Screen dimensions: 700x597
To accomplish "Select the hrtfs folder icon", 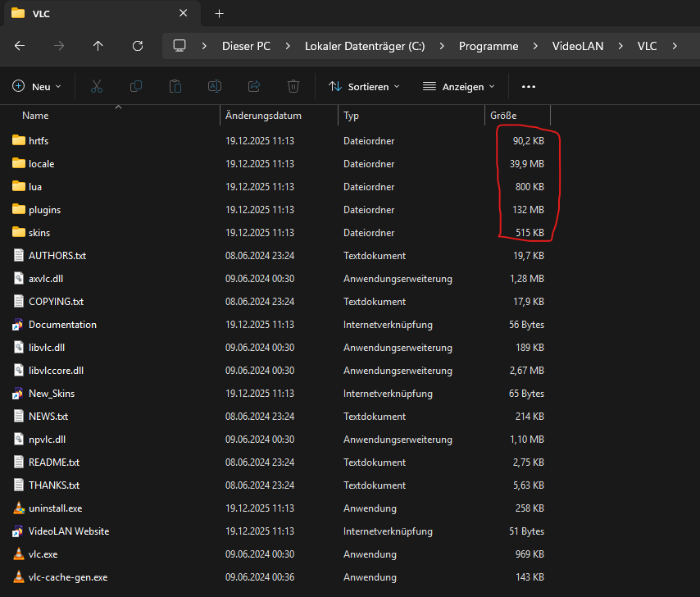I will point(19,140).
